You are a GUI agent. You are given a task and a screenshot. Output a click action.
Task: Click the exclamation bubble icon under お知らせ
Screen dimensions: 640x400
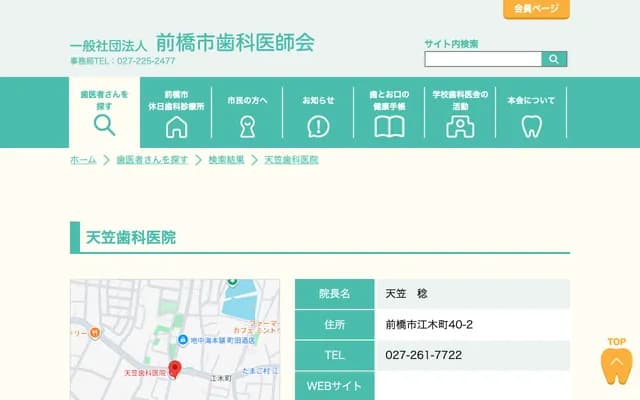[x=318, y=127]
